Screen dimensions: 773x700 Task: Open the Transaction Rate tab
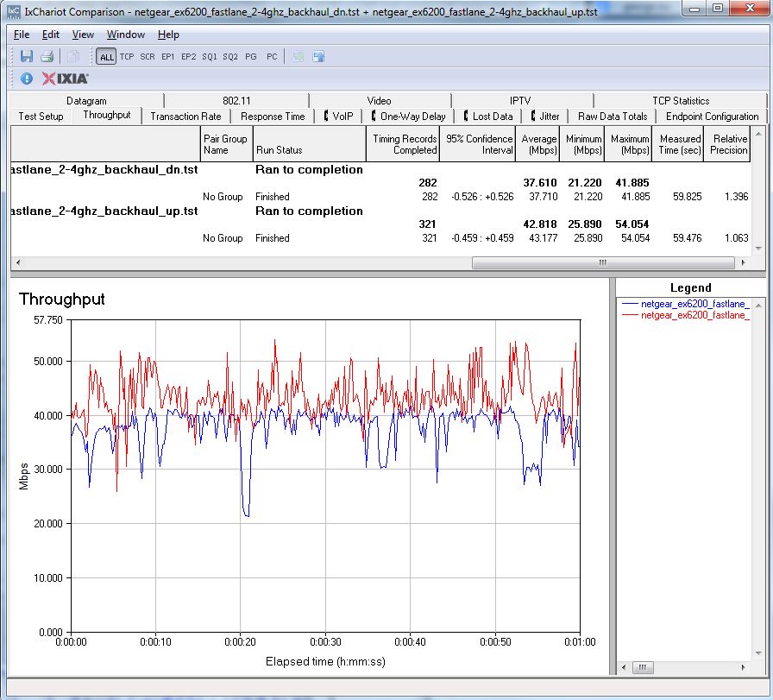pos(185,117)
